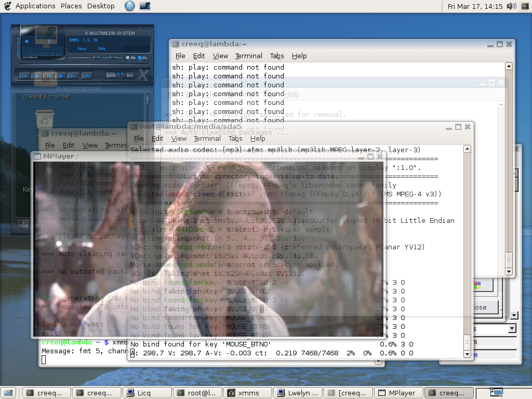Open file with XMMS eject button
This screenshot has height=399, width=532.
(x=87, y=76)
